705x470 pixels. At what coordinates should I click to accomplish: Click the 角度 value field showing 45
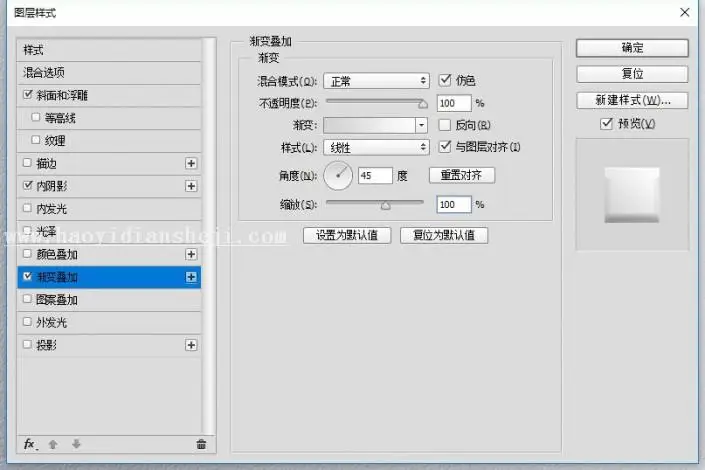[x=375, y=175]
